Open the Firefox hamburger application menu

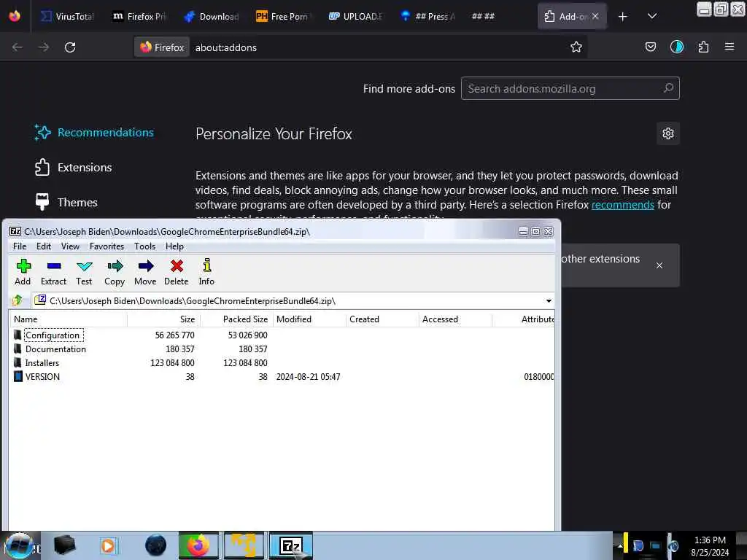tap(729, 47)
